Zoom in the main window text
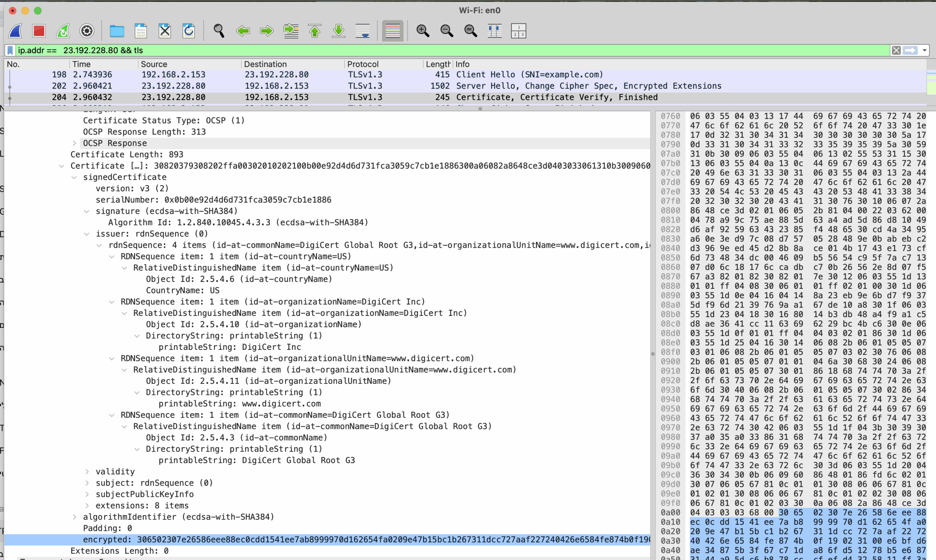Image resolution: width=936 pixels, height=560 pixels. pos(423,31)
